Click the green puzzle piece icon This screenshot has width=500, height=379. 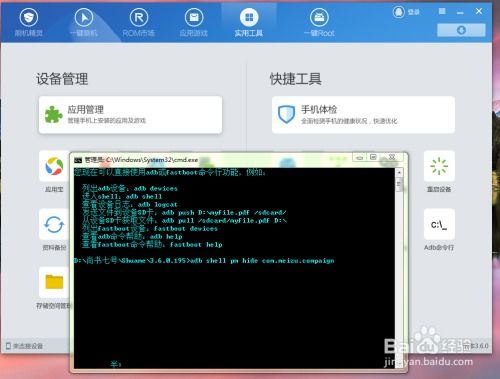point(53,114)
